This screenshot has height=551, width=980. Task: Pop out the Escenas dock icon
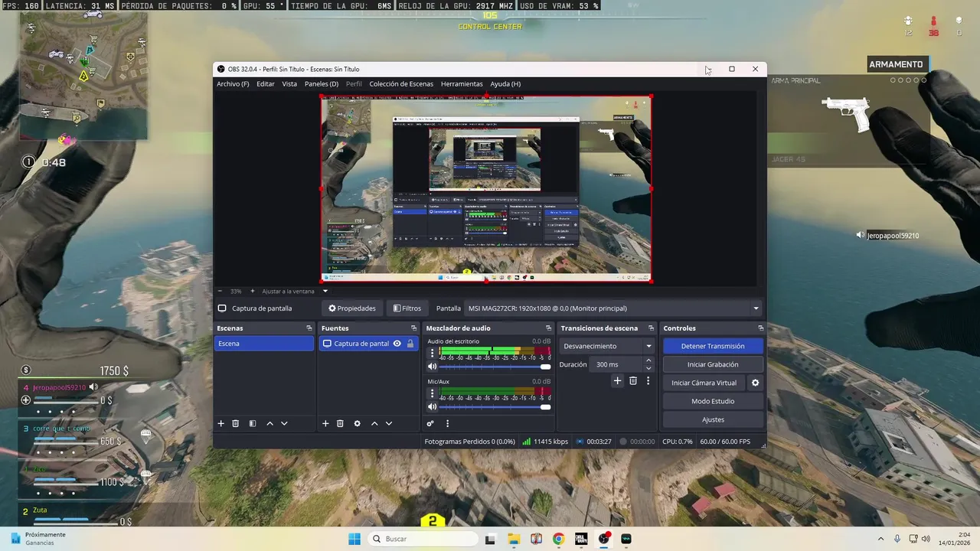point(309,328)
